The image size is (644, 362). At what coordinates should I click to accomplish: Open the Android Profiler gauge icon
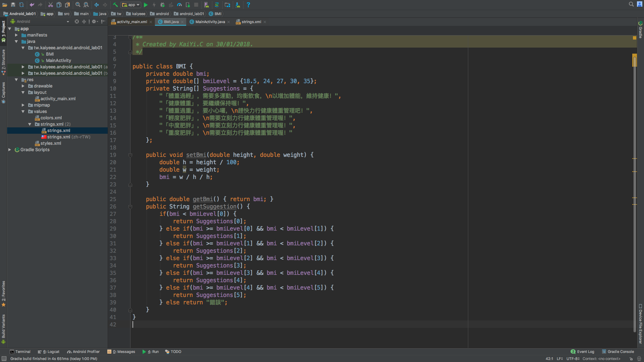tap(179, 5)
